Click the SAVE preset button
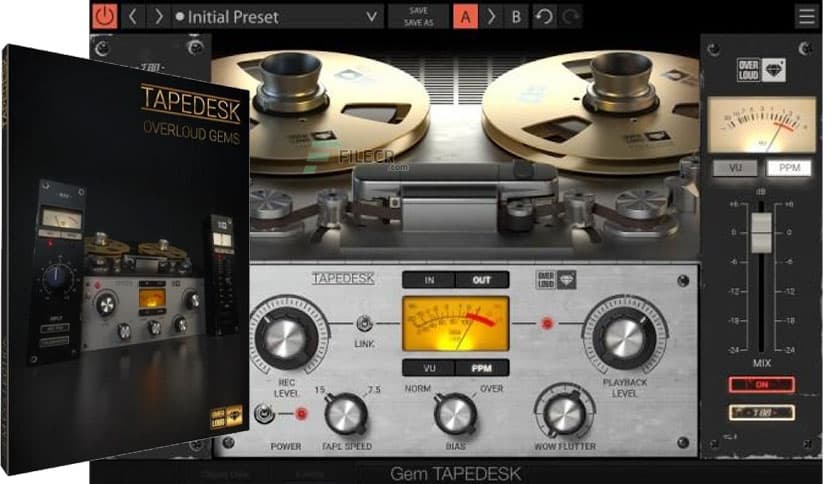The height and width of the screenshot is (484, 836). point(419,11)
